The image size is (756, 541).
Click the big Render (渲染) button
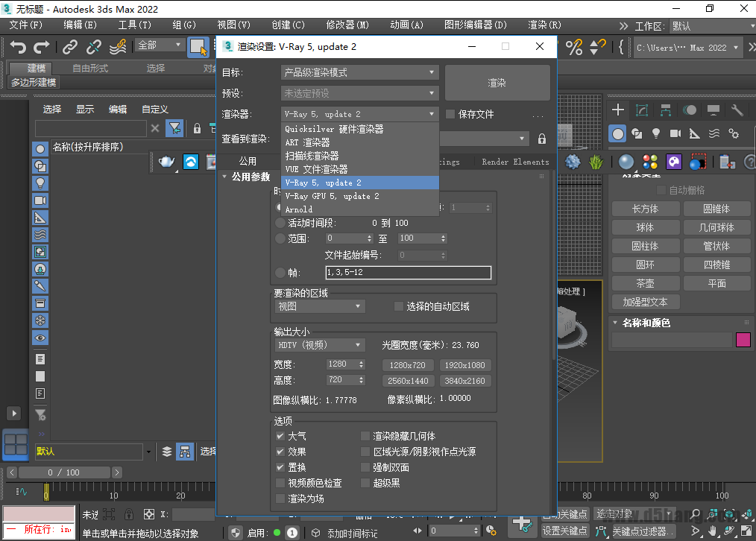[497, 83]
